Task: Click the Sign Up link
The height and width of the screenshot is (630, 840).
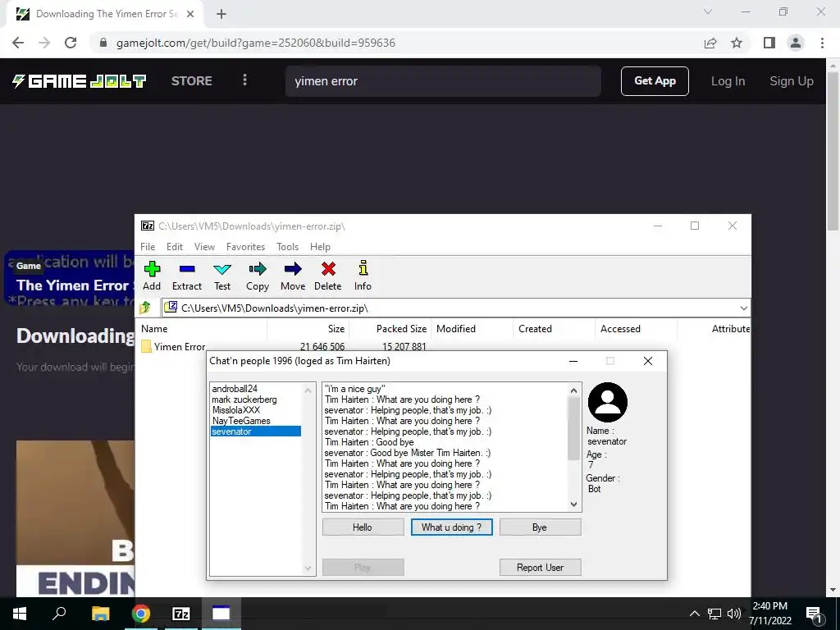Action: click(792, 81)
